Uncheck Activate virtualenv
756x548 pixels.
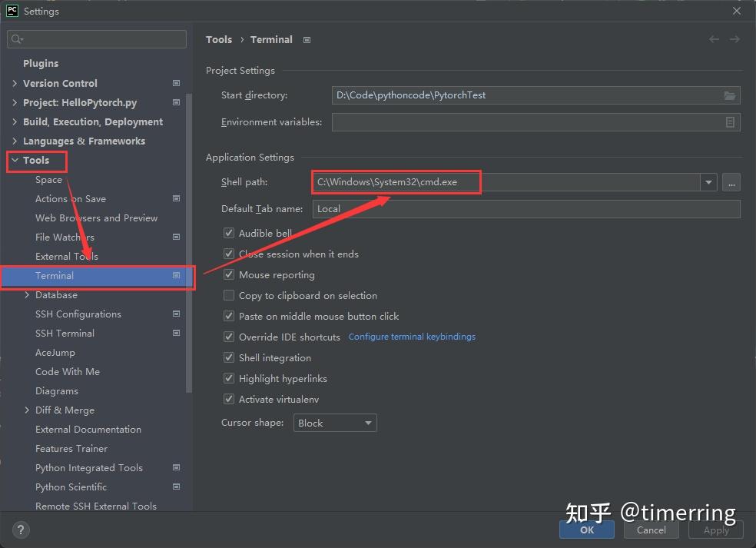click(228, 399)
